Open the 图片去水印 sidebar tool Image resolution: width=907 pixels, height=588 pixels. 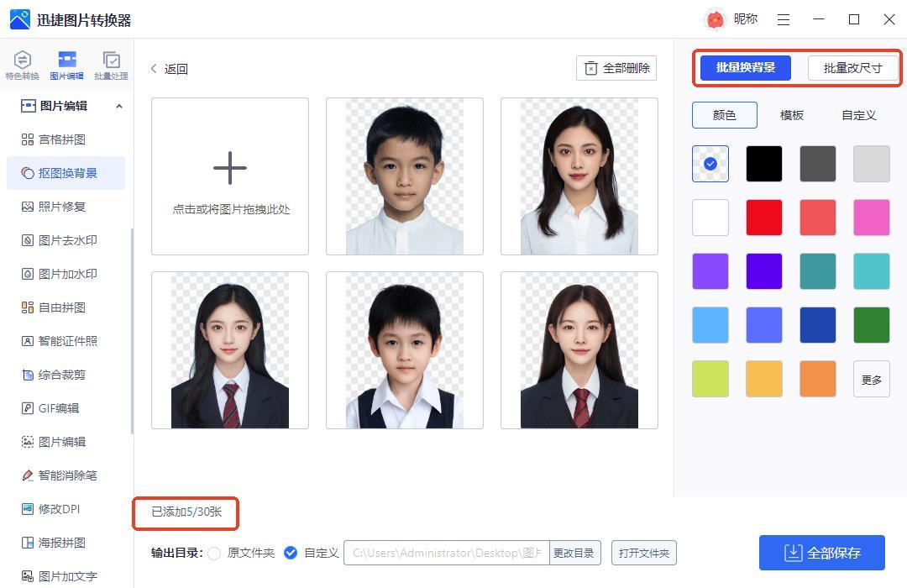[x=68, y=240]
